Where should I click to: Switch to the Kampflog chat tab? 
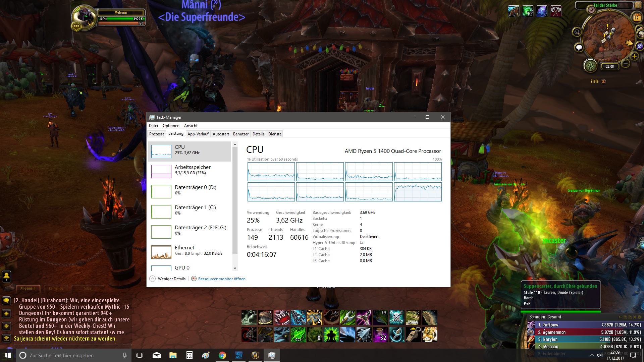56,288
